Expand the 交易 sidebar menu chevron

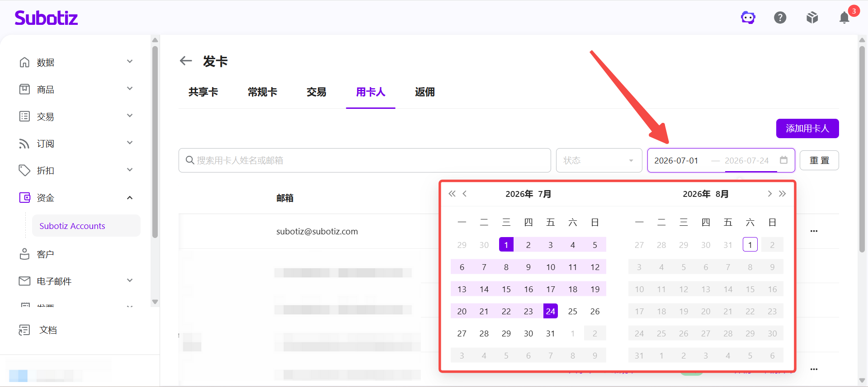pyautogui.click(x=130, y=116)
